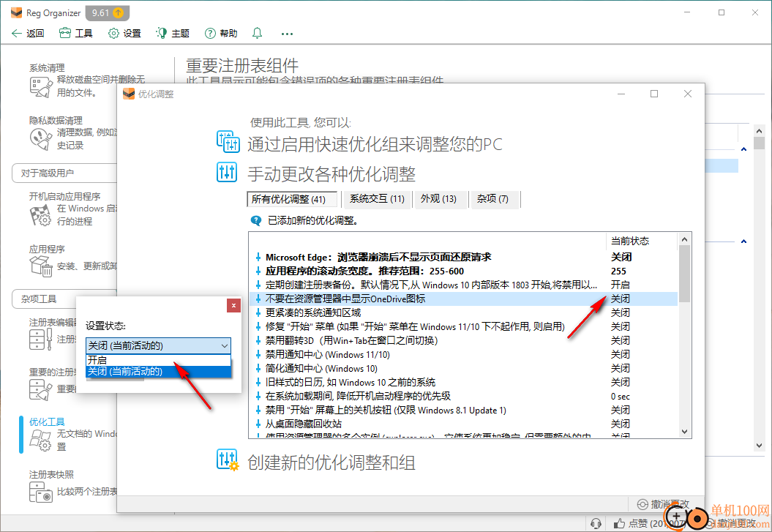
Task: Click tweak list scrollbar up arrow
Action: pos(684,239)
